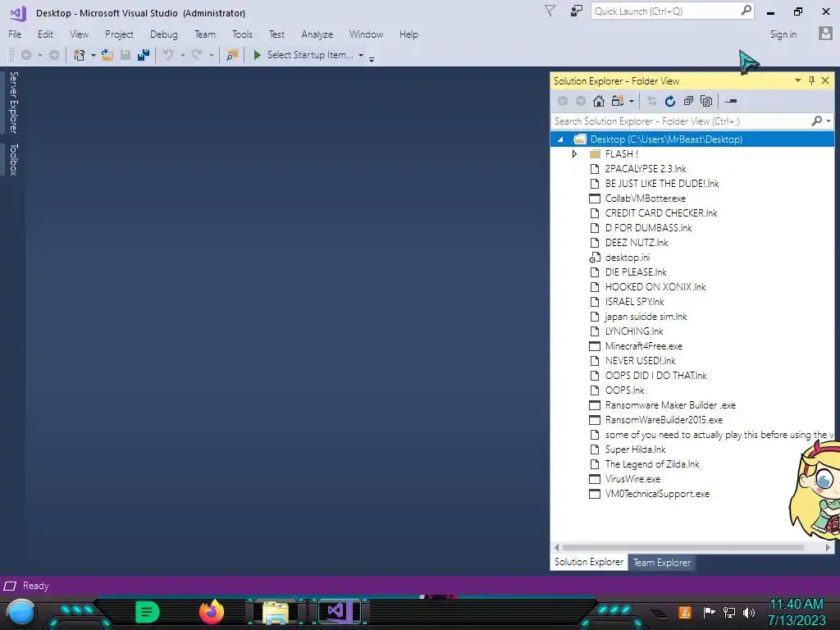Toggle Show All Files in Solution Explorer
Viewport: 840px width, 630px height.
(x=706, y=101)
